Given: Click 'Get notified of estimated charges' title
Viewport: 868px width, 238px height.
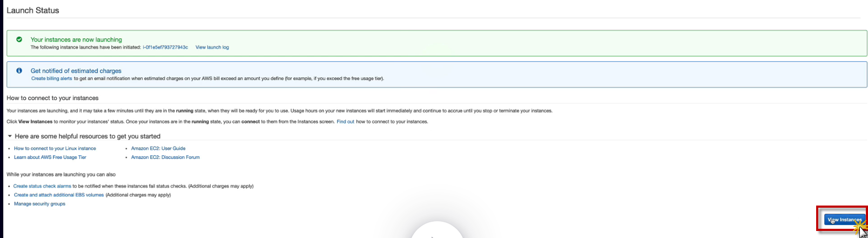Looking at the screenshot, I should (x=76, y=71).
